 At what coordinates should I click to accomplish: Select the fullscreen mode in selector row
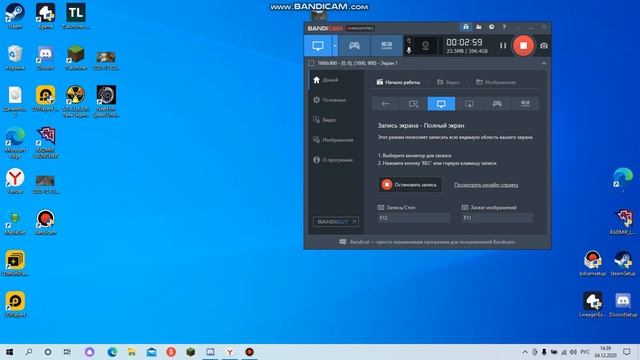coord(441,104)
